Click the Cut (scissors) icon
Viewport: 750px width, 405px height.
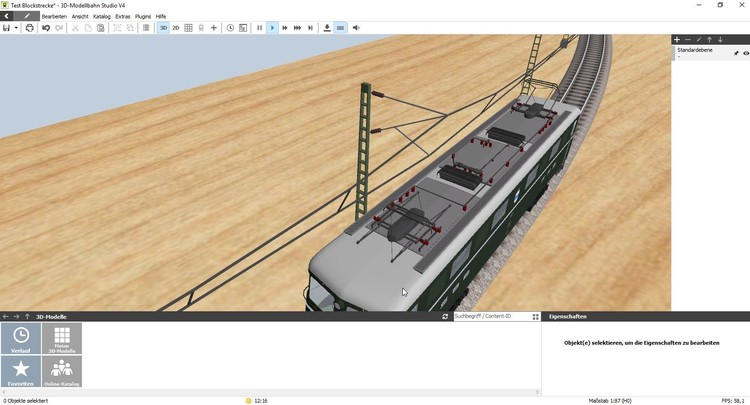pyautogui.click(x=75, y=28)
